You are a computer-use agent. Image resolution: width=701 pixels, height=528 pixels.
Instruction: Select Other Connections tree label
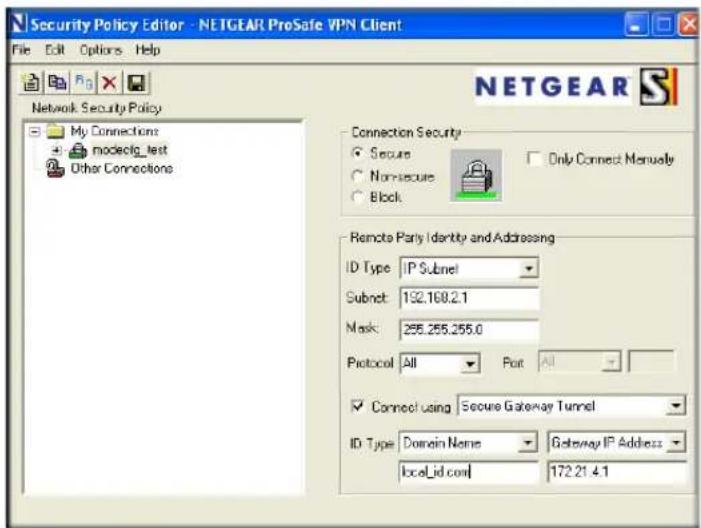(122, 169)
